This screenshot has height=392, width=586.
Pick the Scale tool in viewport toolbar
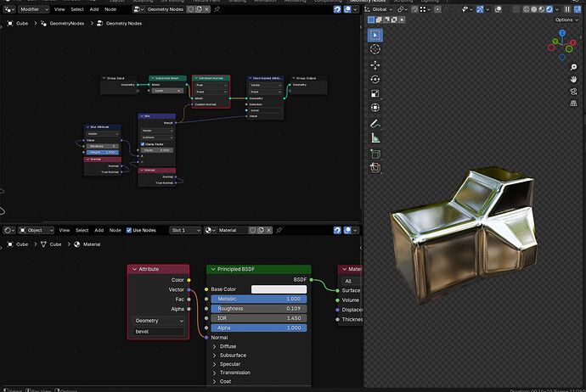click(x=375, y=93)
